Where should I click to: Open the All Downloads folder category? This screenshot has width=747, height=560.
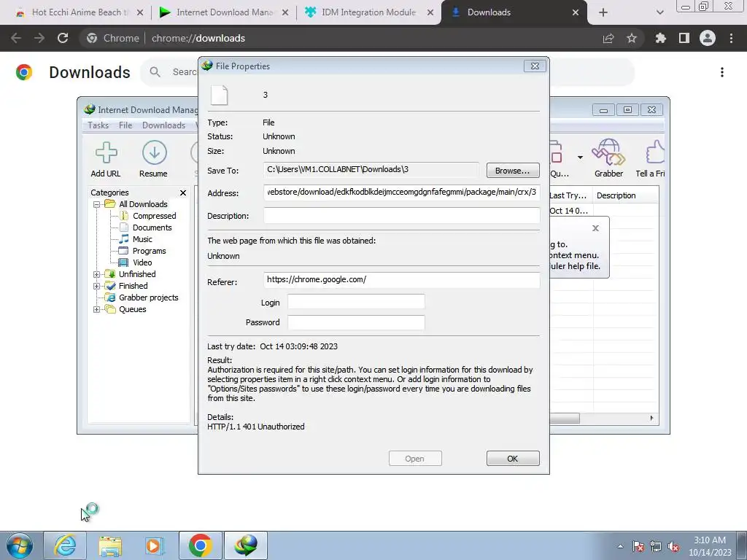(x=143, y=204)
